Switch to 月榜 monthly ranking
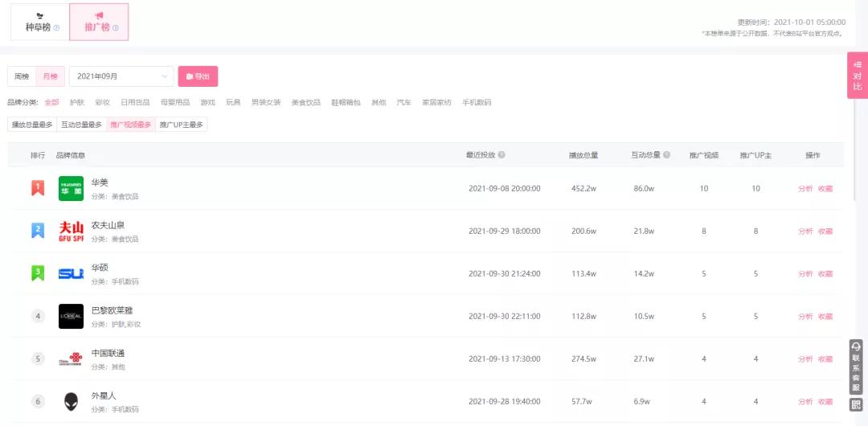This screenshot has height=426, width=868. coord(51,76)
